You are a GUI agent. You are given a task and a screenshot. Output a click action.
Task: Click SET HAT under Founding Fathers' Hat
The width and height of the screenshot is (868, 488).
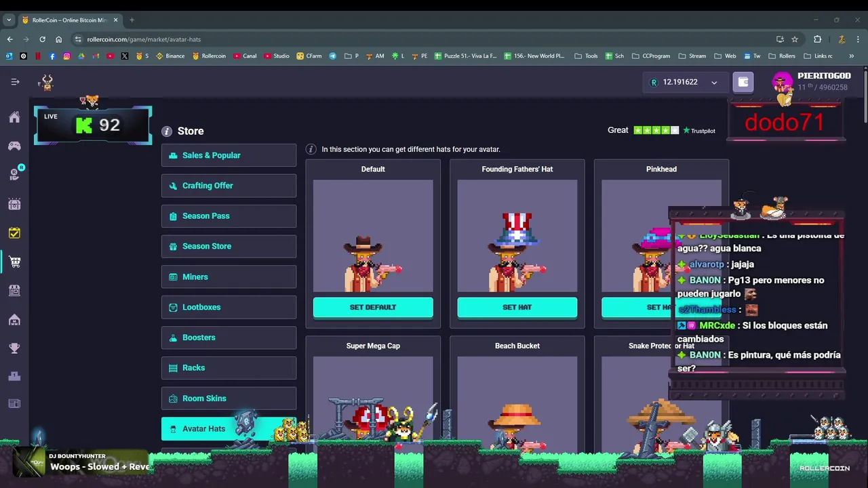point(517,307)
